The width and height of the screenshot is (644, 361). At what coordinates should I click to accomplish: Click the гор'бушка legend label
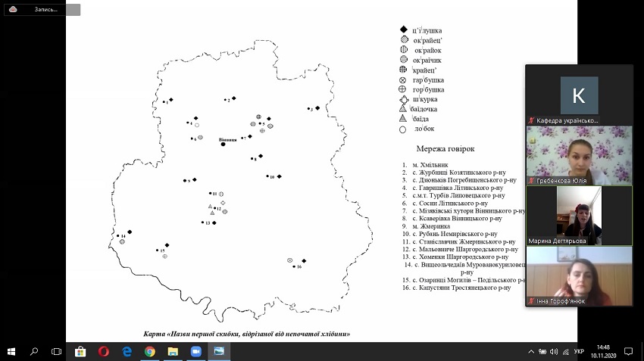428,89
